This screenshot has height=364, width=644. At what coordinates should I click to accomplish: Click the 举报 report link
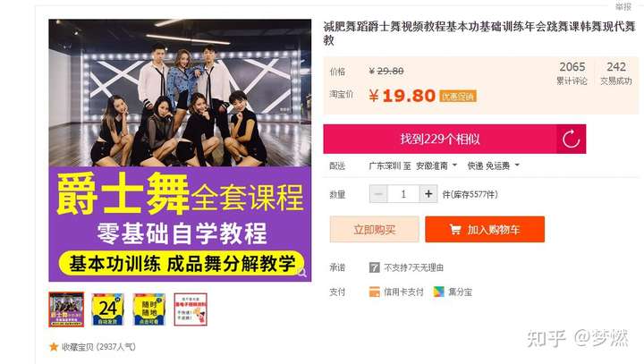click(x=623, y=6)
